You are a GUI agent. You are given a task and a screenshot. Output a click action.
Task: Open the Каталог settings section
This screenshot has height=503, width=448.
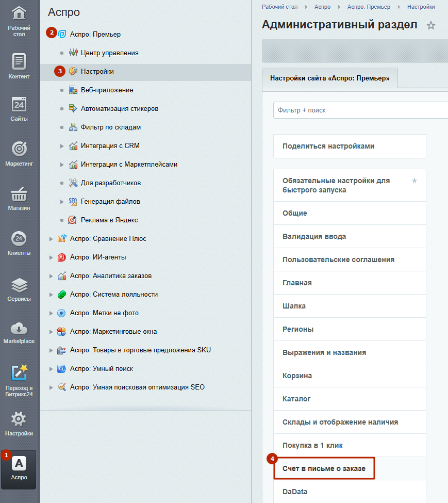[x=350, y=399]
